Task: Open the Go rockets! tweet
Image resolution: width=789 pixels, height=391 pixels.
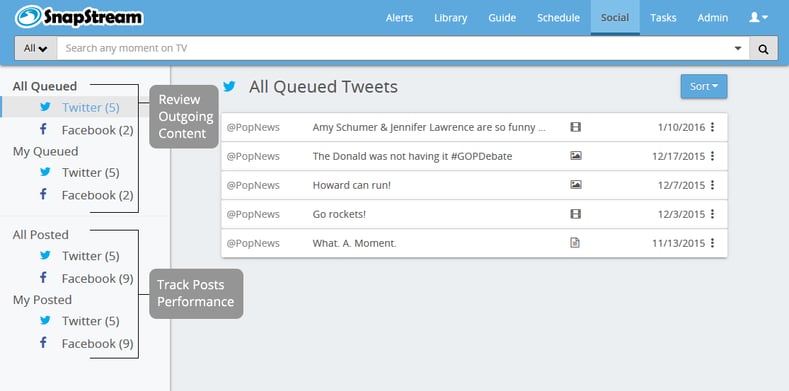Action: [x=339, y=214]
